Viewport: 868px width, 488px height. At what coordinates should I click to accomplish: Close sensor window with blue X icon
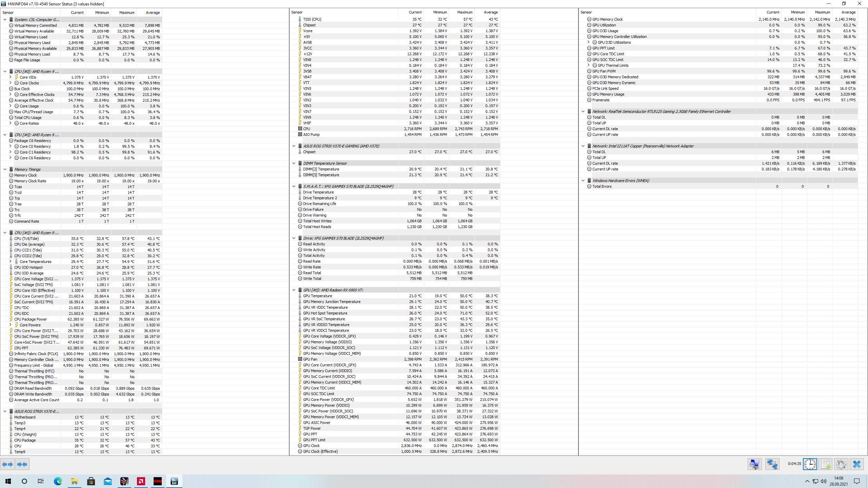(857, 464)
